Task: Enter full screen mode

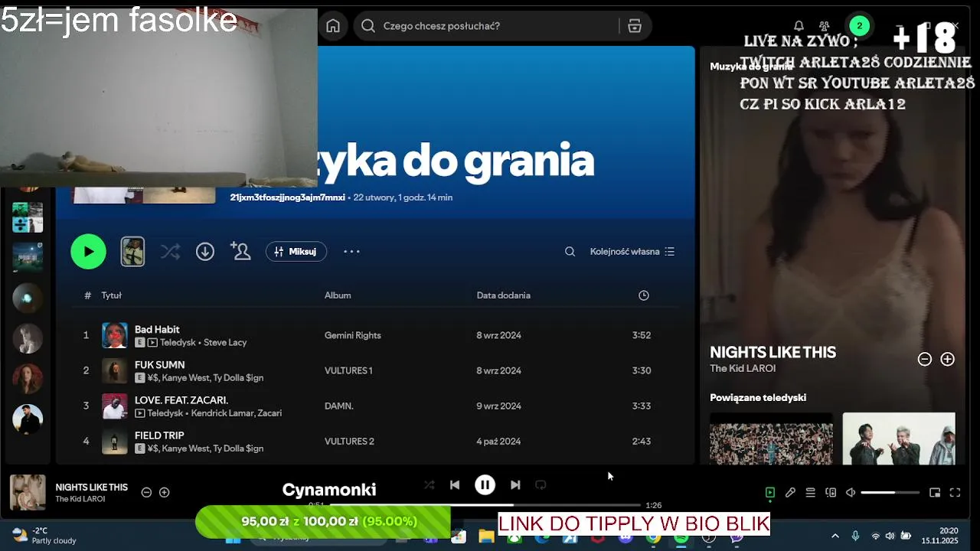Action: (x=955, y=493)
